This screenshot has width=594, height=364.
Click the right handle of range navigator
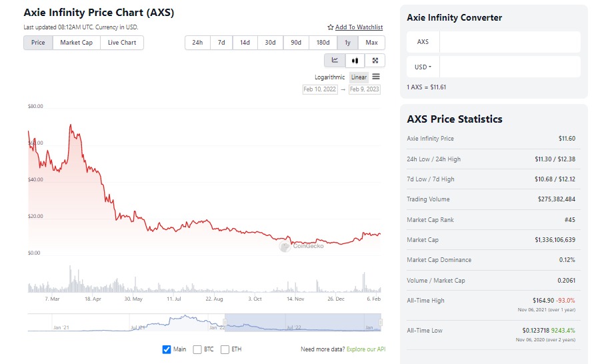click(381, 323)
